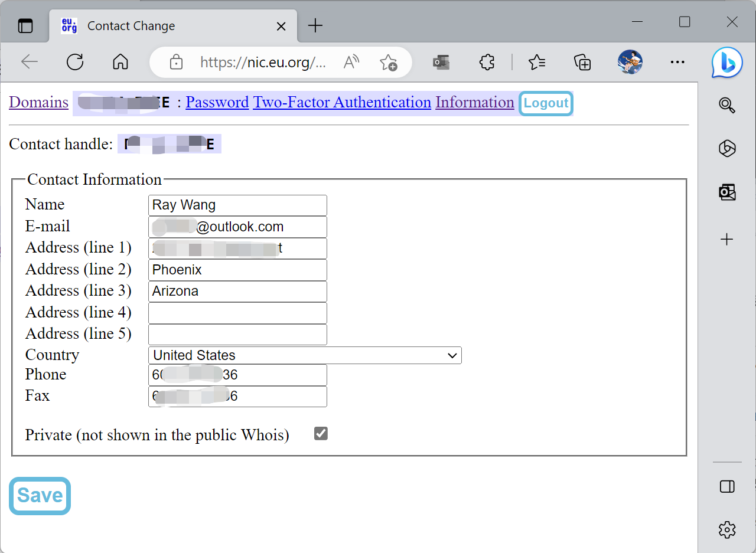Open the Two-Factor Authentication link

coord(342,103)
